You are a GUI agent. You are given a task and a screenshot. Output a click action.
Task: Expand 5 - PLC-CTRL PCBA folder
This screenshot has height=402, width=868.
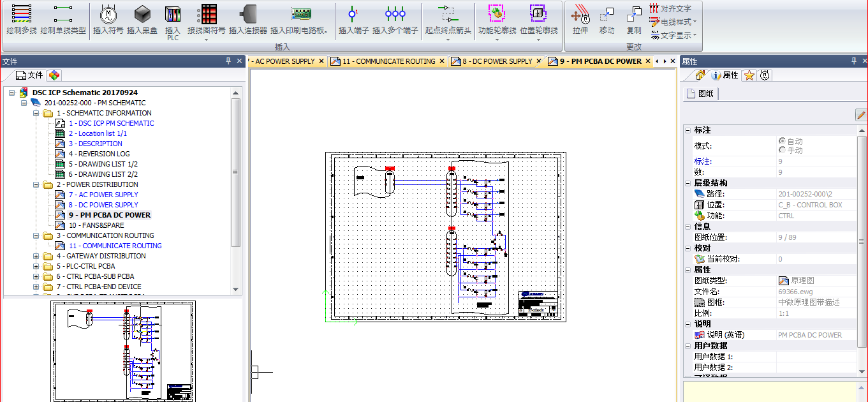(37, 266)
